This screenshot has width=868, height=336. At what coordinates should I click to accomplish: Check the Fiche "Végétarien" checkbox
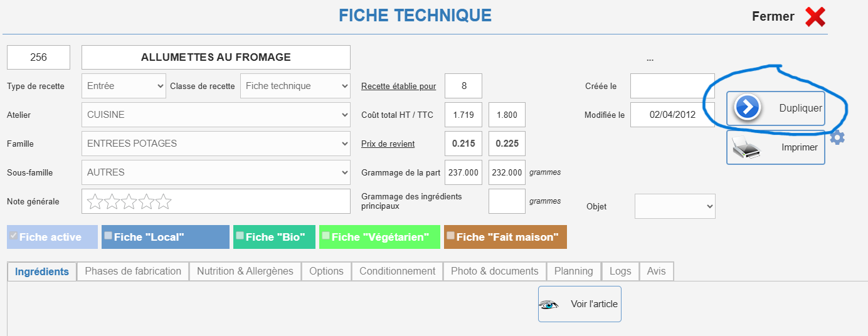(326, 236)
